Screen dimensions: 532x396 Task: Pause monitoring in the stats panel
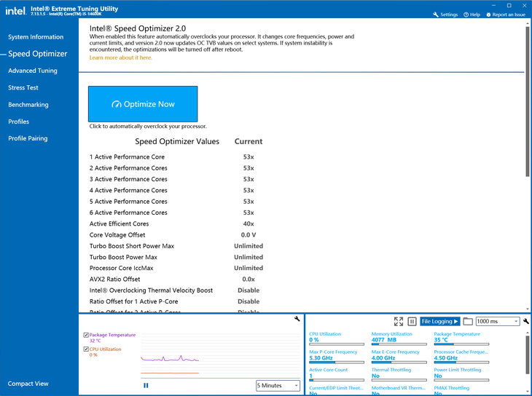point(412,321)
